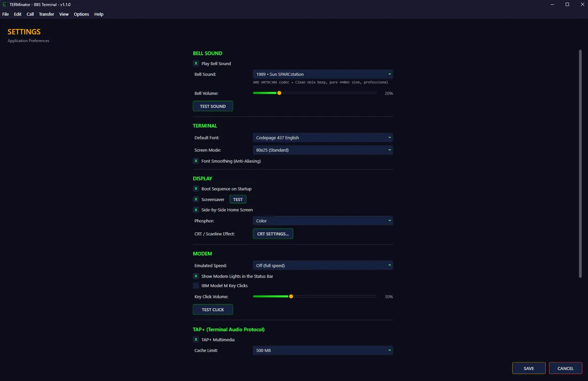Click the Application Preferences subtitle

pyautogui.click(x=28, y=41)
